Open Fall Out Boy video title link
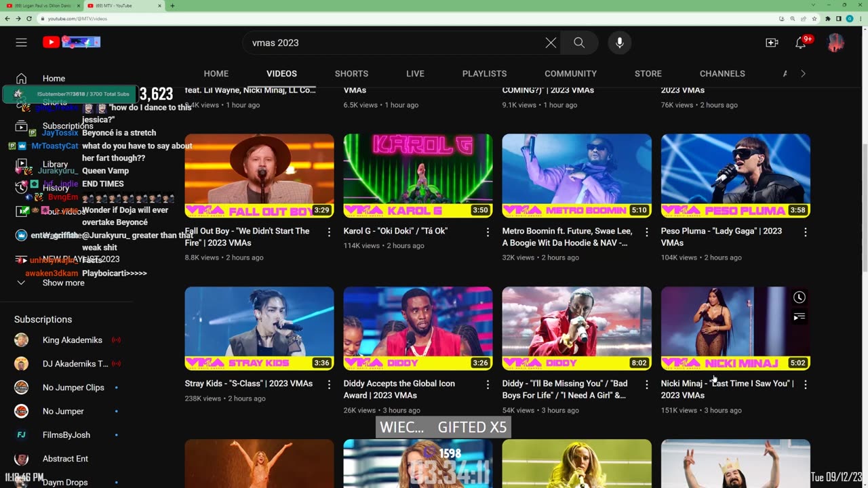The width and height of the screenshot is (868, 488). coord(247,237)
